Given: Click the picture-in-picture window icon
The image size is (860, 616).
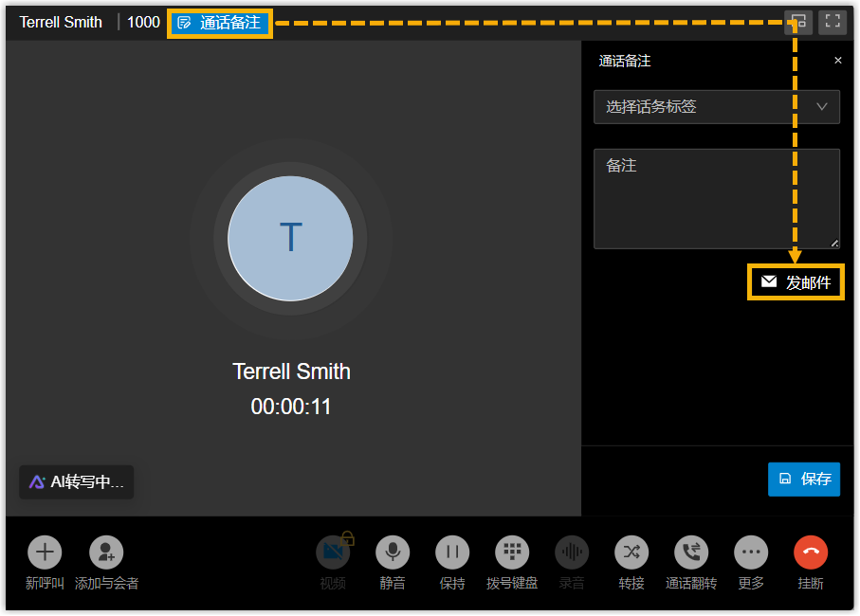Looking at the screenshot, I should (x=798, y=22).
